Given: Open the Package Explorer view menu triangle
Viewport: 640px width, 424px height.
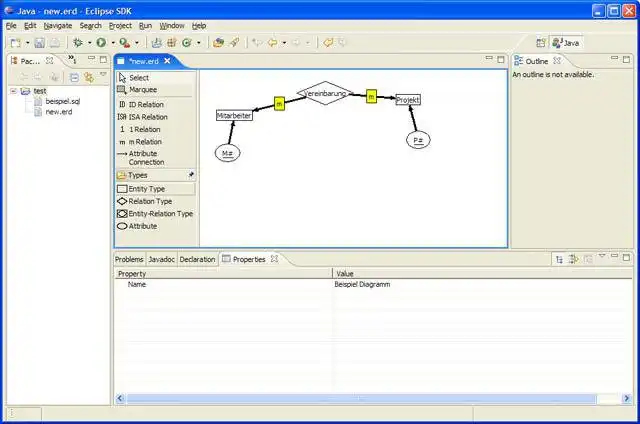Looking at the screenshot, I should click(x=103, y=74).
